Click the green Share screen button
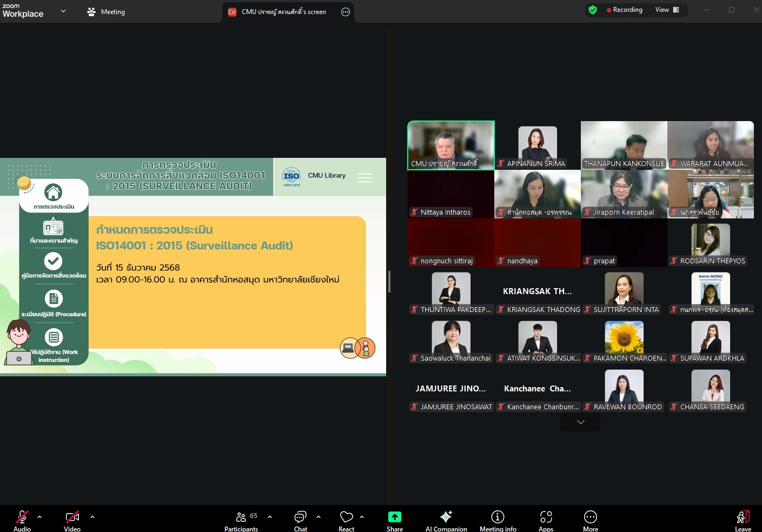 (x=394, y=521)
